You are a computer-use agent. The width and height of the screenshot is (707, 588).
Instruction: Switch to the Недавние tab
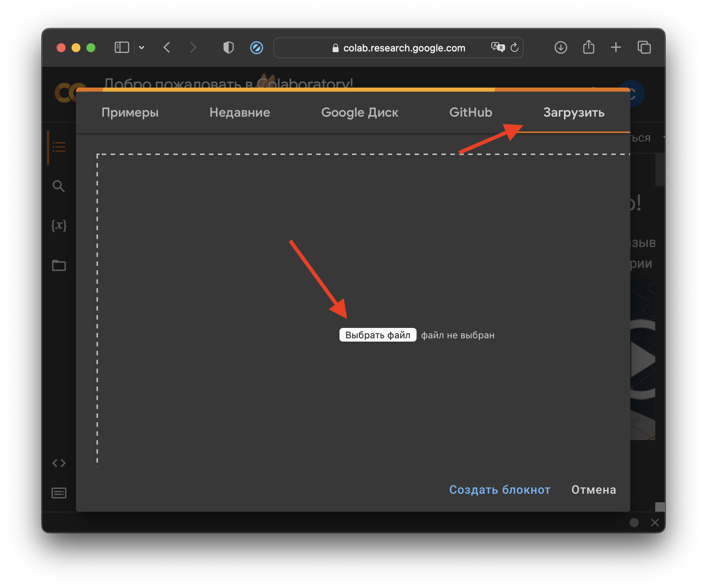(x=240, y=113)
